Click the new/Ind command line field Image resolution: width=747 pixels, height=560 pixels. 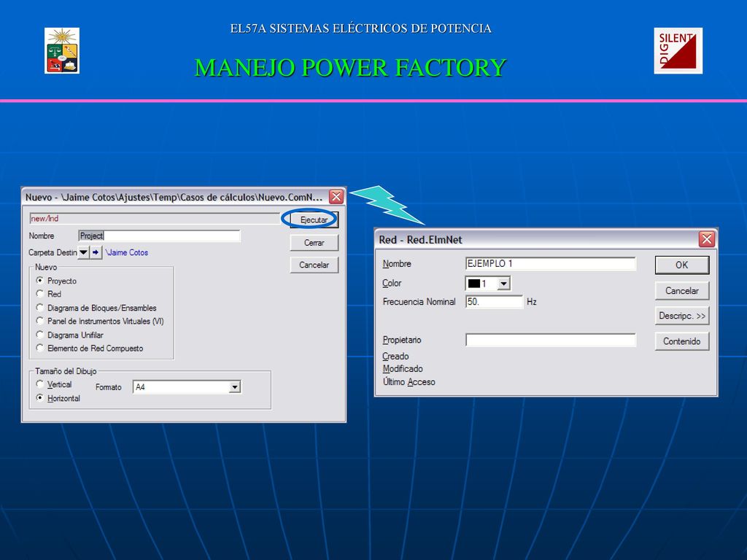coord(155,219)
